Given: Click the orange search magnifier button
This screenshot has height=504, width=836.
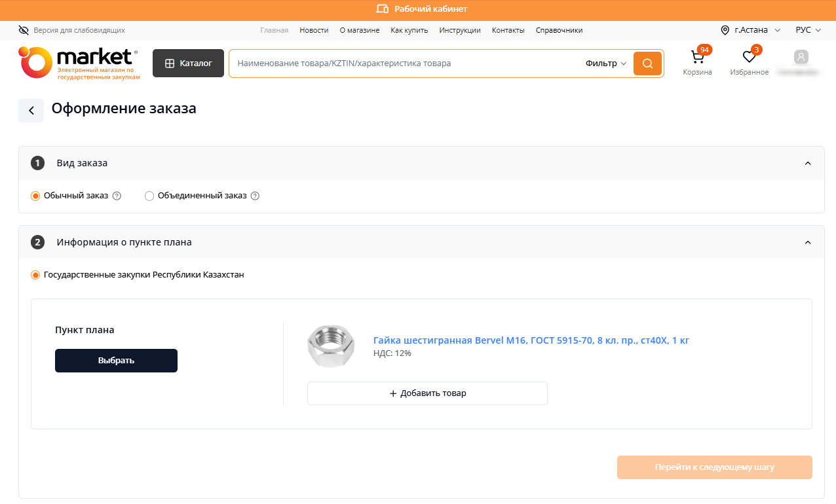Looking at the screenshot, I should [647, 63].
